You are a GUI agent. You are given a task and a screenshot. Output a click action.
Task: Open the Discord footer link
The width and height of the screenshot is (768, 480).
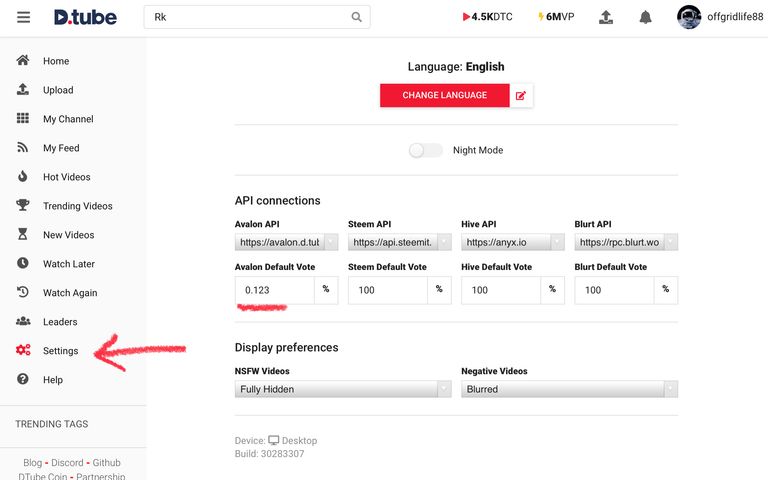(67, 462)
